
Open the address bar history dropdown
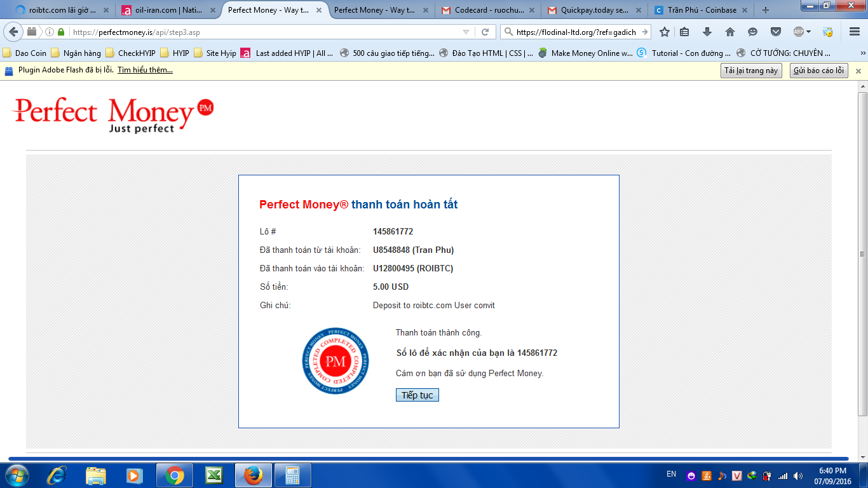point(466,32)
